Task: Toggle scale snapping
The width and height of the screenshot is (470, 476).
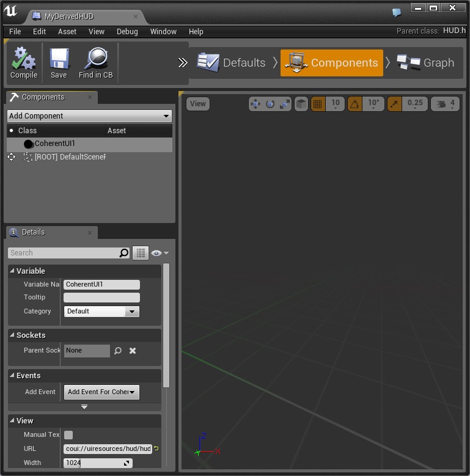Action: pos(394,104)
